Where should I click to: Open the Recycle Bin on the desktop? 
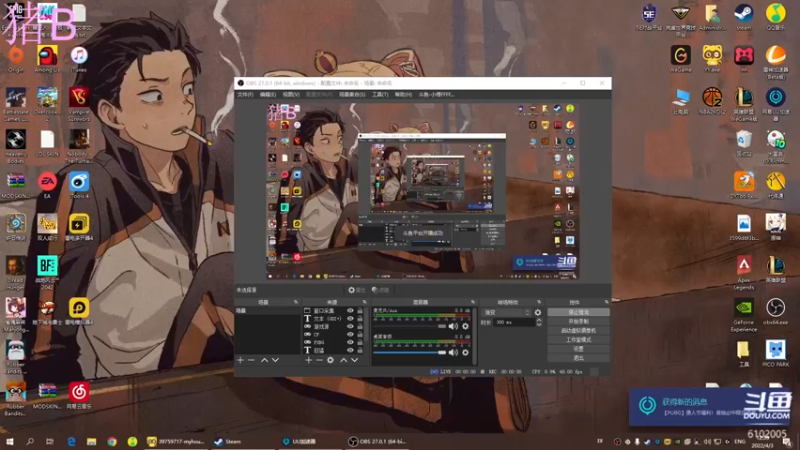tap(743, 143)
